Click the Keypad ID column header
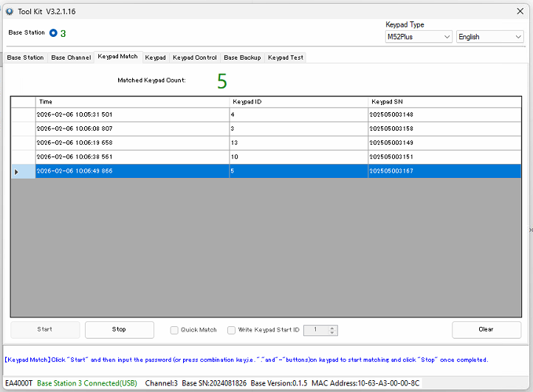This screenshot has width=533, height=392. click(x=298, y=102)
